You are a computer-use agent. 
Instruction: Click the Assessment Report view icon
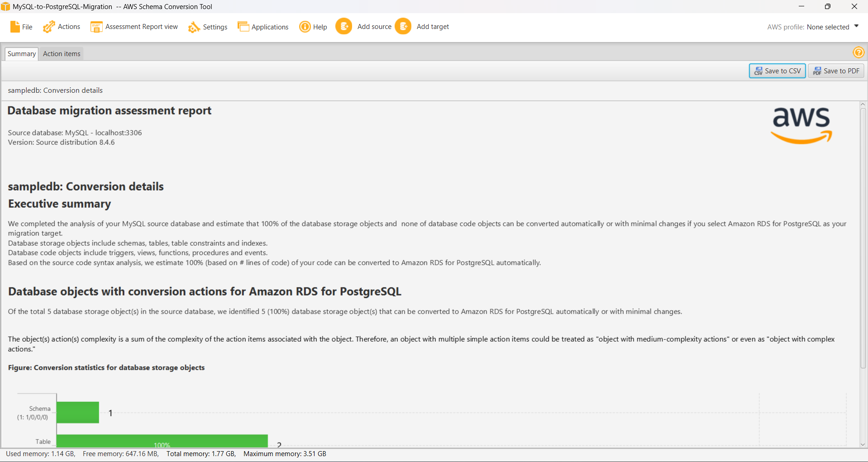[x=96, y=27]
